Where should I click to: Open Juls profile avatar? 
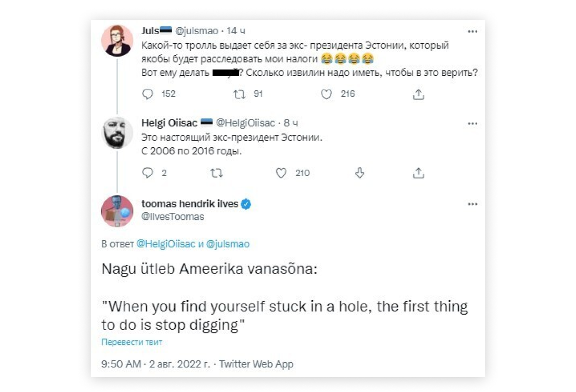(x=117, y=41)
